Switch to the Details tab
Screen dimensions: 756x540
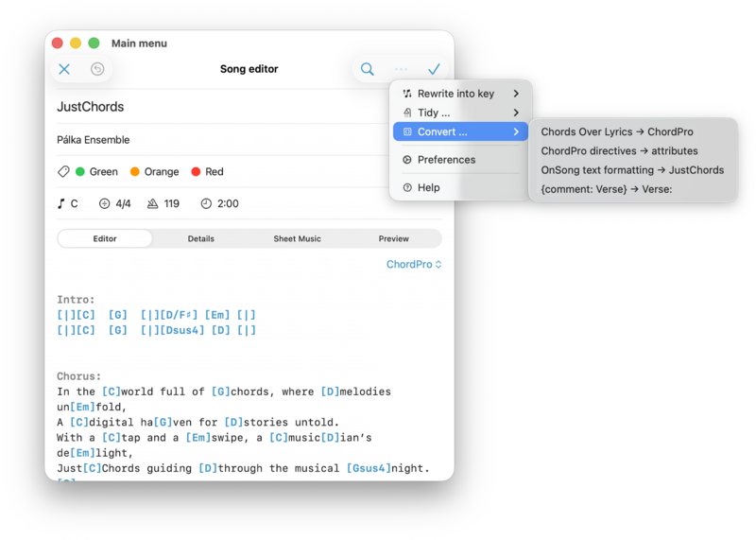point(201,239)
